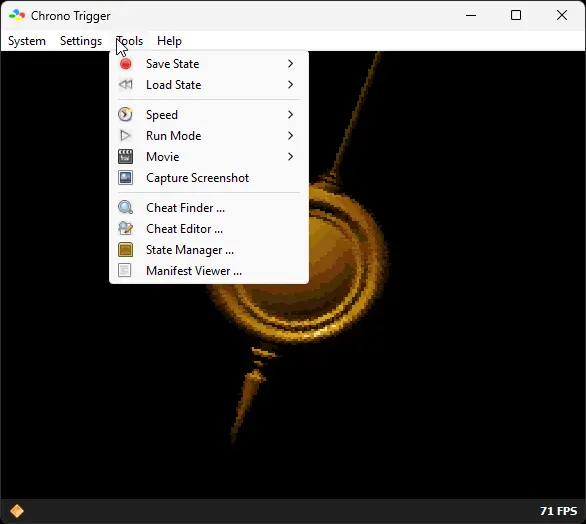
Task: Click the State Manager brown box icon
Action: pyautogui.click(x=126, y=249)
